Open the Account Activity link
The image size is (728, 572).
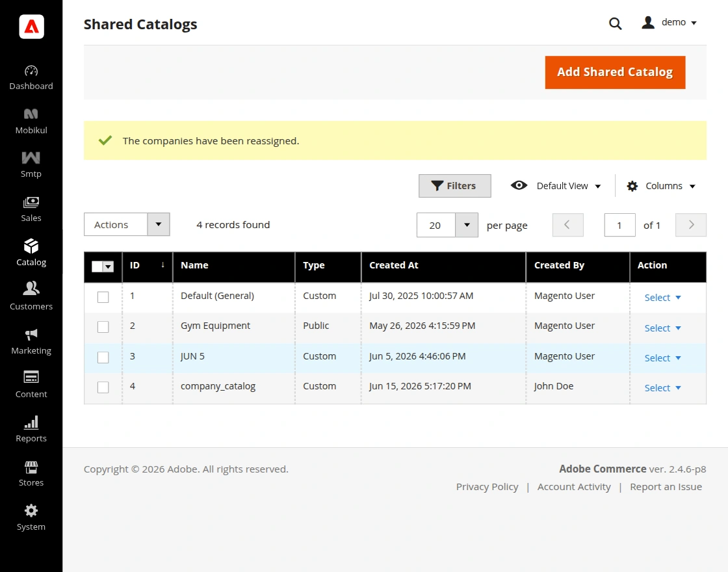(x=574, y=487)
